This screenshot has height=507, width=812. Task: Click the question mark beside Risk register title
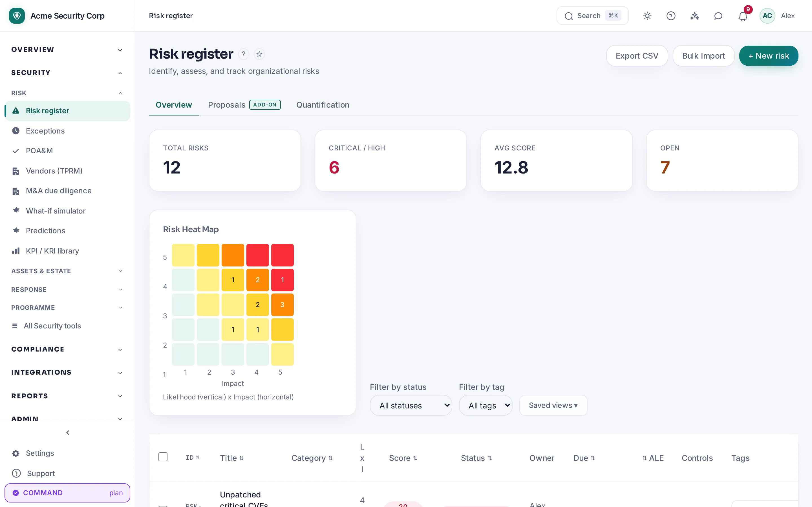point(244,54)
